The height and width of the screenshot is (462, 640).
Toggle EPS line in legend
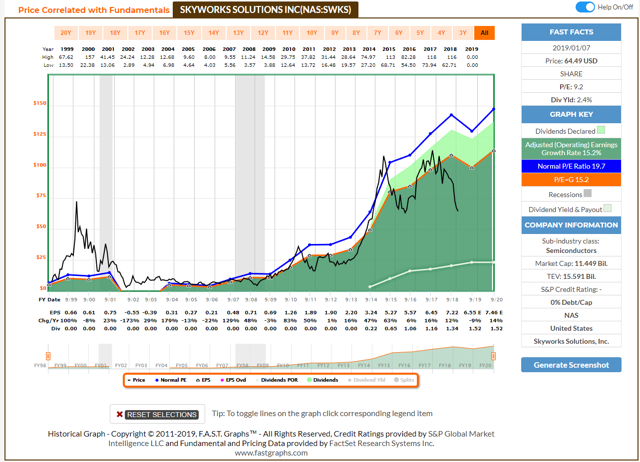pyautogui.click(x=203, y=380)
